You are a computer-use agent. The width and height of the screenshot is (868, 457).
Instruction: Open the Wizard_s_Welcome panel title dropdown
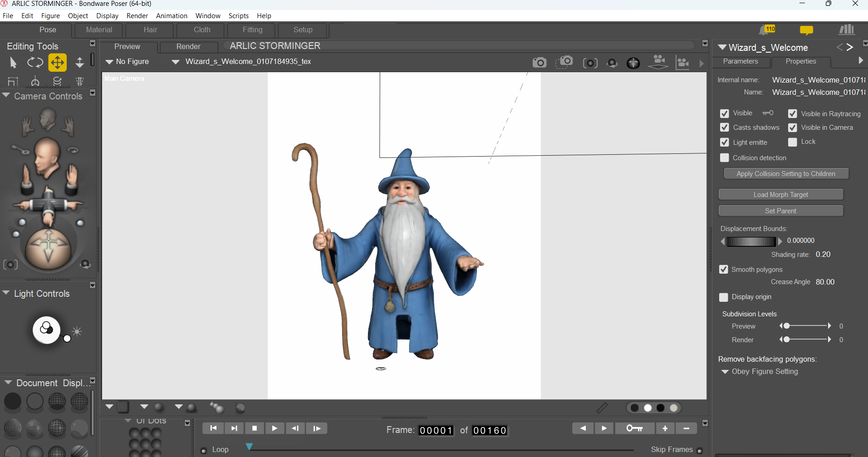tap(722, 47)
